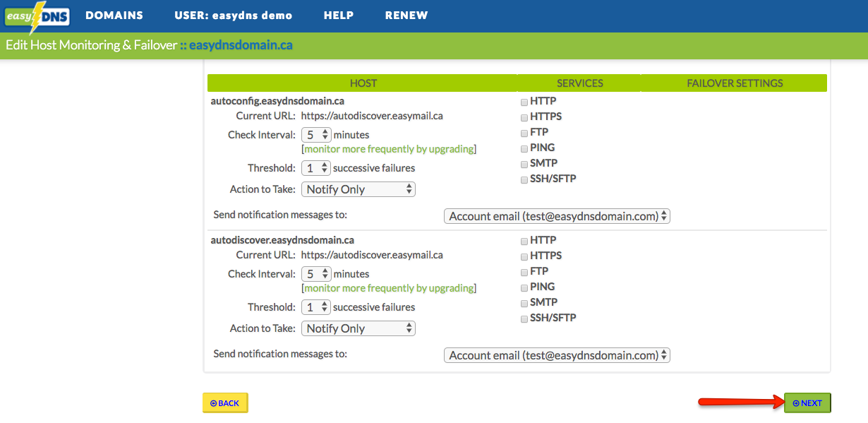Open Check Interval dropdown for autoconfig host
868x423 pixels.
tap(316, 134)
